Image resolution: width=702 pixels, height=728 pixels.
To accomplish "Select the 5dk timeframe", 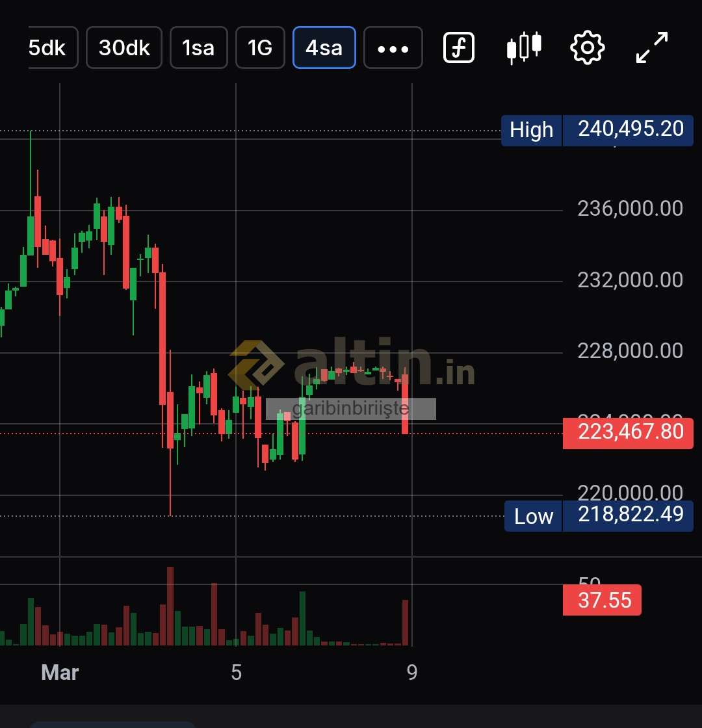I will click(x=52, y=47).
